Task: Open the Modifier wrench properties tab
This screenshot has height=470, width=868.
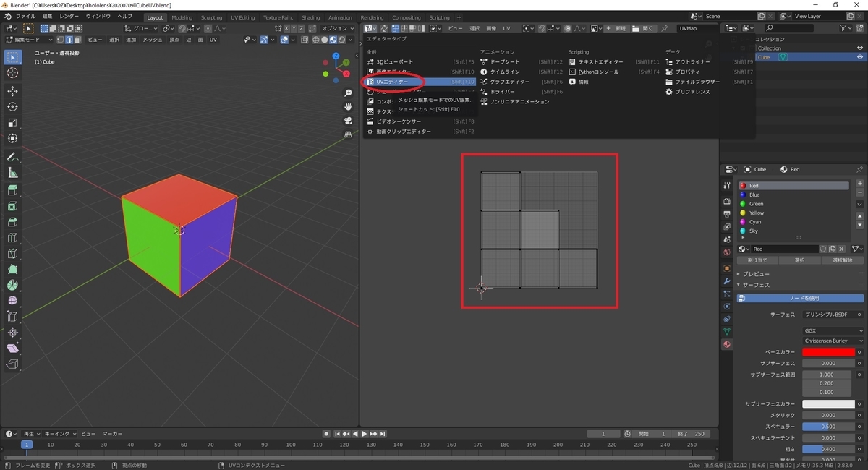Action: click(x=727, y=281)
